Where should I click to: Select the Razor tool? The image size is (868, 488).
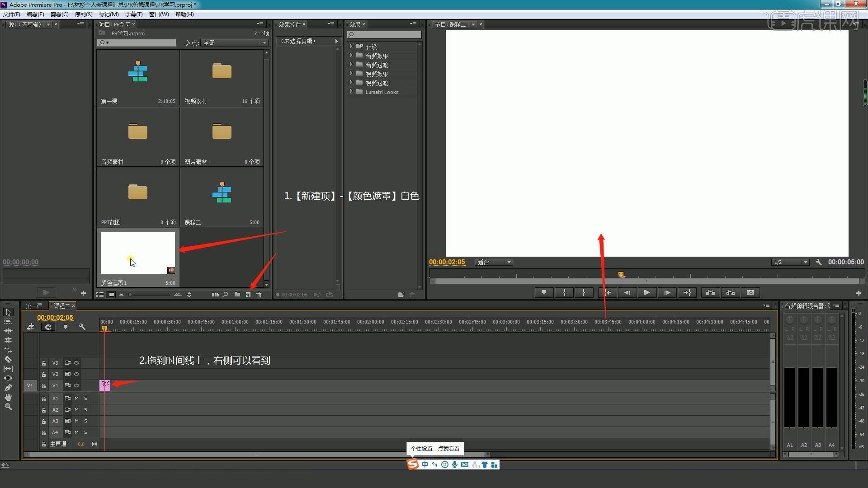point(8,359)
